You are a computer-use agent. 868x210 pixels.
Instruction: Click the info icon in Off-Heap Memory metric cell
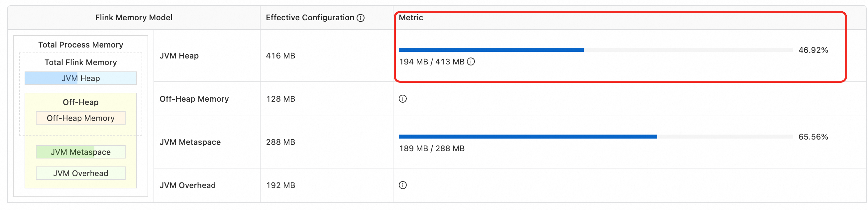pyautogui.click(x=403, y=99)
